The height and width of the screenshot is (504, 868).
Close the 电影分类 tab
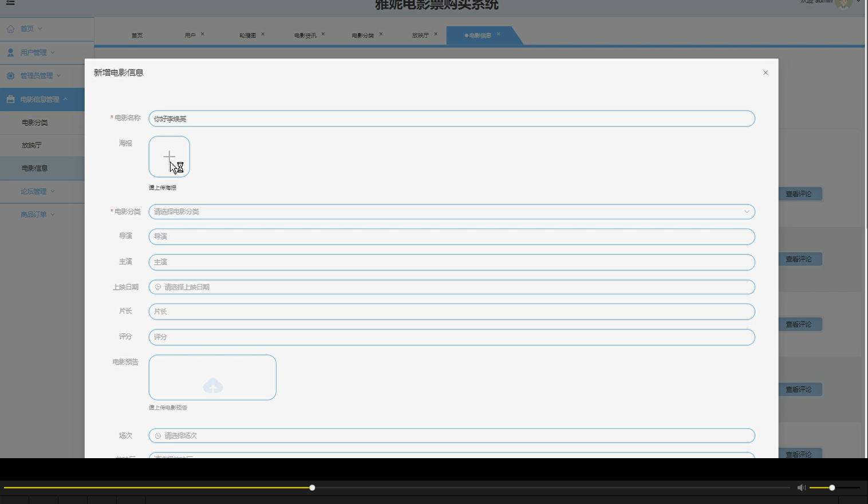point(381,34)
